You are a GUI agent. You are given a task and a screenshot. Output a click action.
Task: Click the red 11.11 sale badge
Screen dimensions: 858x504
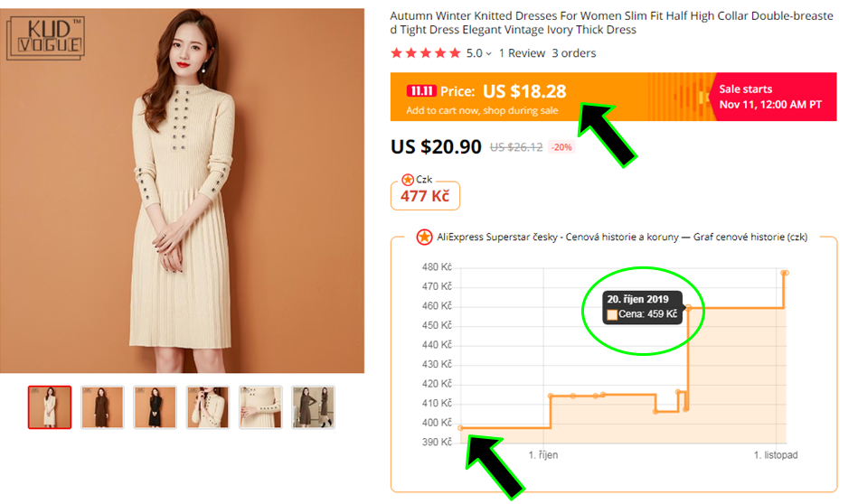pos(421,91)
